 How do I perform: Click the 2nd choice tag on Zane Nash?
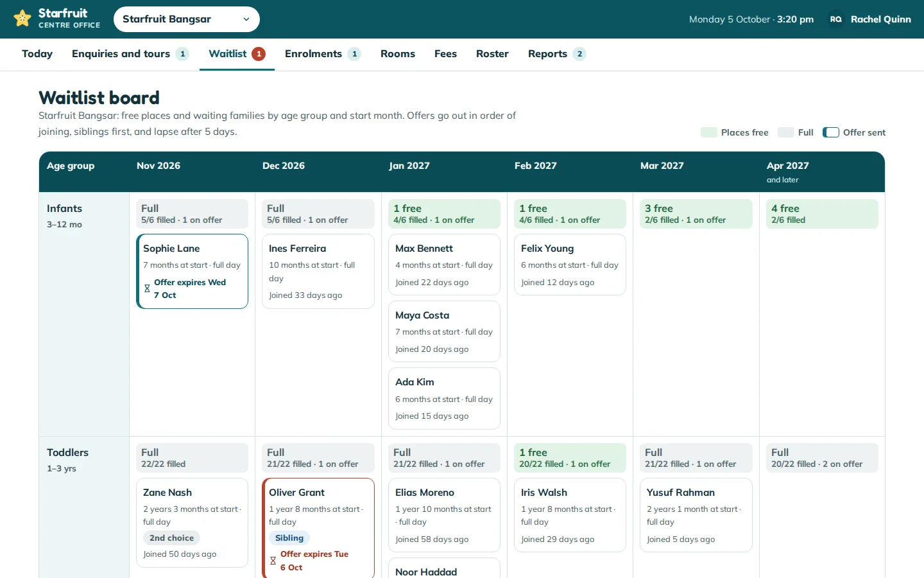coord(171,538)
